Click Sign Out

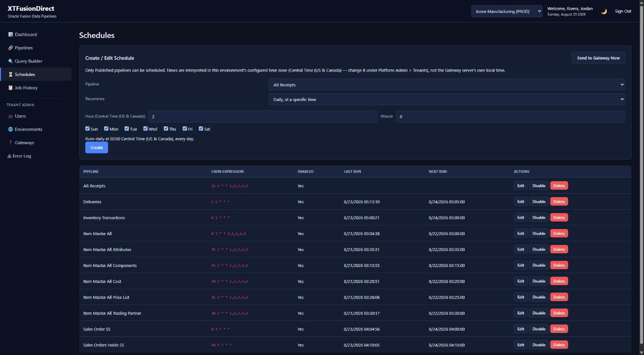tap(623, 12)
